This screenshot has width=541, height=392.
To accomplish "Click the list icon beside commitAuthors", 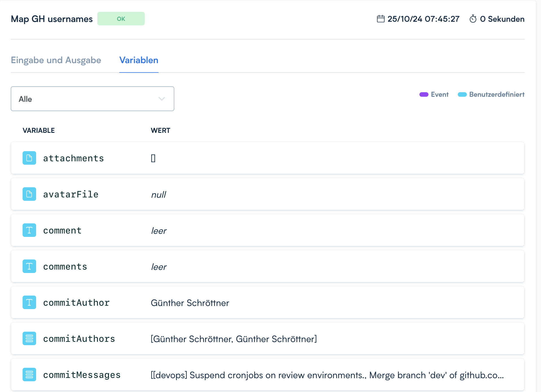I will click(x=29, y=338).
